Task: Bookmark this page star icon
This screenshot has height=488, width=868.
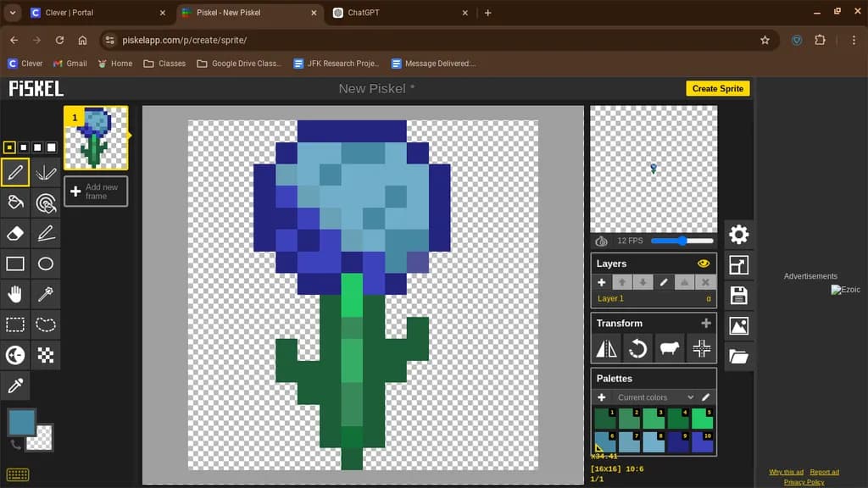Action: (x=765, y=40)
